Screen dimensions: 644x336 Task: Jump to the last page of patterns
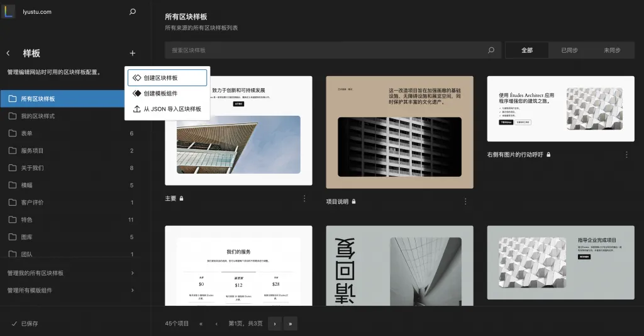pyautogui.click(x=290, y=323)
